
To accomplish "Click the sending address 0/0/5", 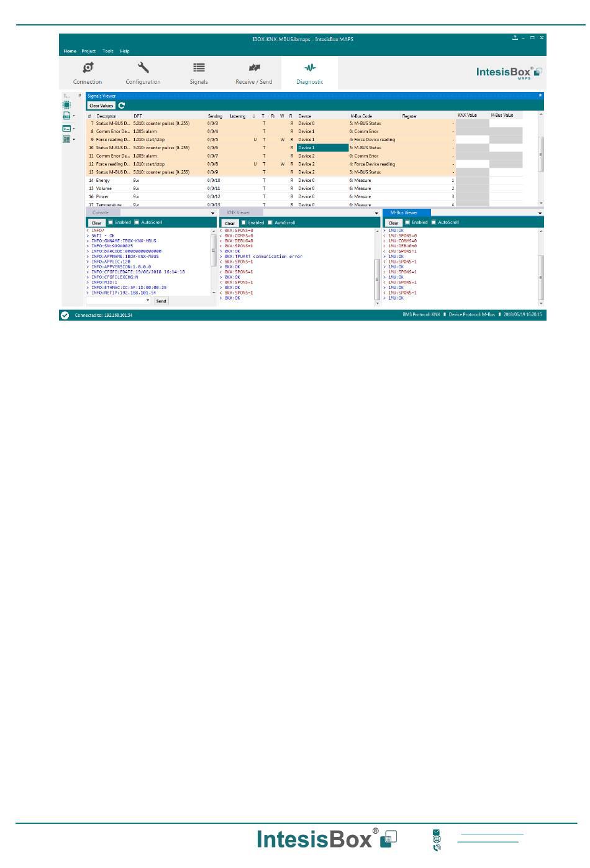I will 213,140.
